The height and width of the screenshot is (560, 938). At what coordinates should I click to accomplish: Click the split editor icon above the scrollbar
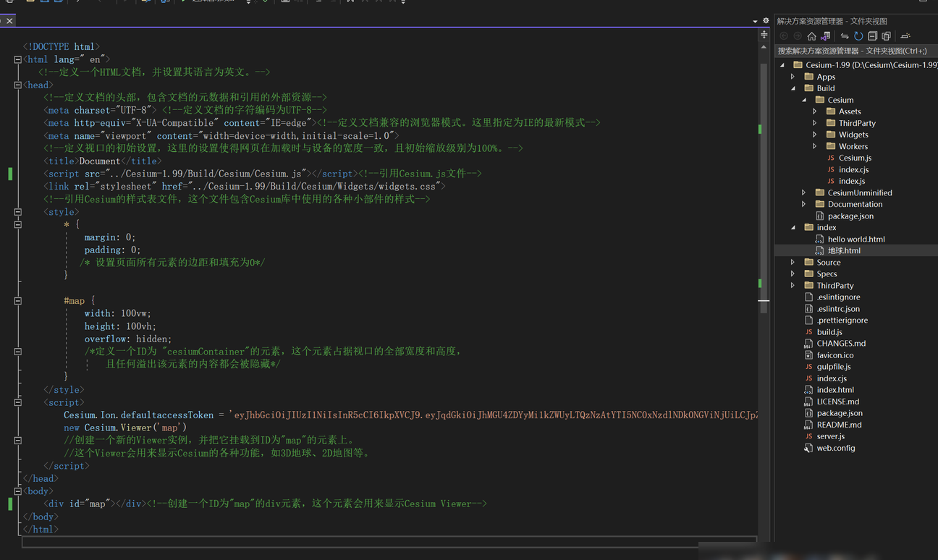tap(764, 35)
